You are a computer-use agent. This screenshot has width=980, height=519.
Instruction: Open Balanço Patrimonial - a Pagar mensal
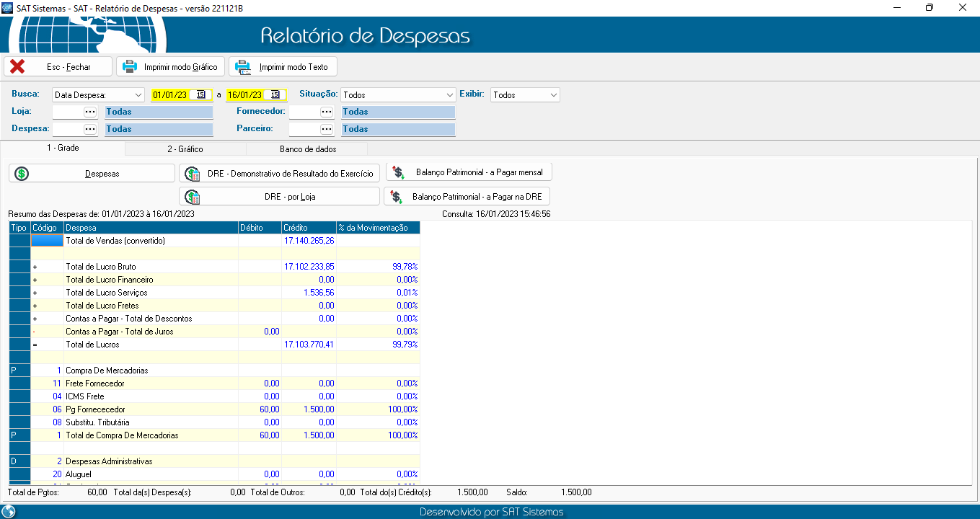[469, 172]
